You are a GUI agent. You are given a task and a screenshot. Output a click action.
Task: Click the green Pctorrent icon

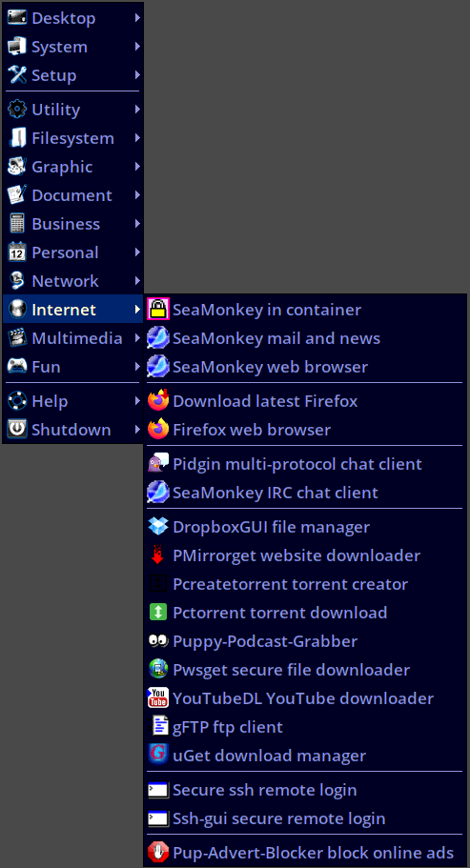pyautogui.click(x=157, y=613)
